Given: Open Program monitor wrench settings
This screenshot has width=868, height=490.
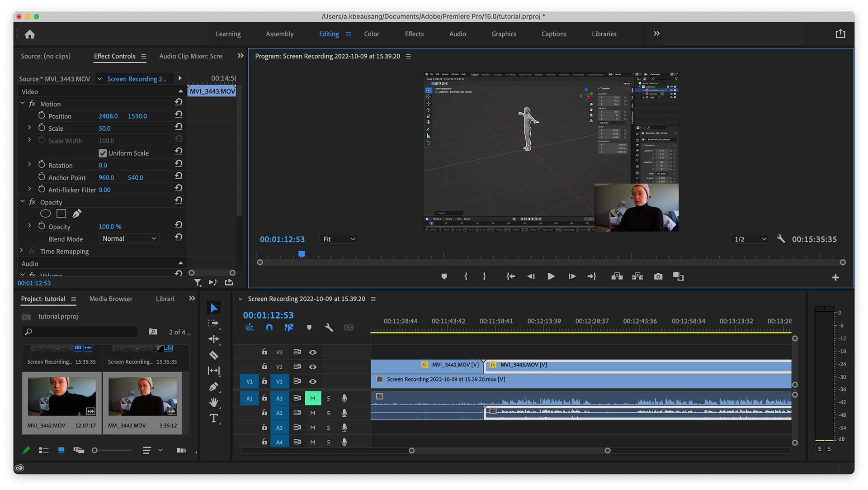Looking at the screenshot, I should tap(781, 238).
